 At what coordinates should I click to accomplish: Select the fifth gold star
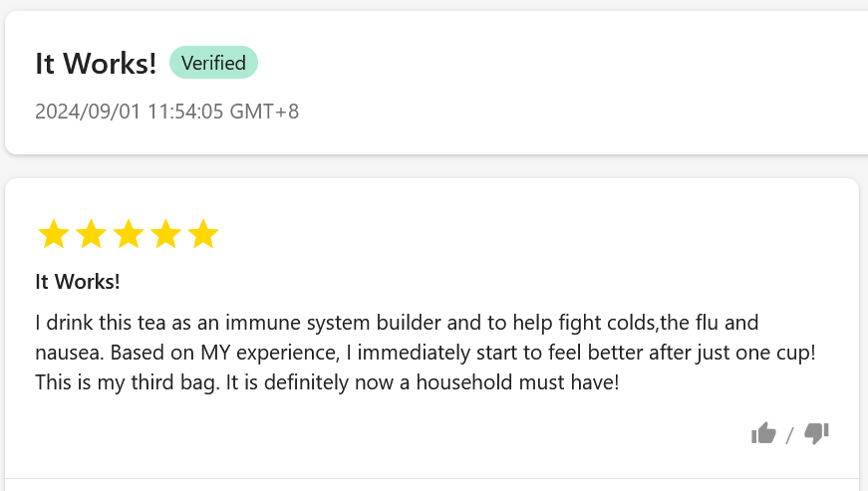tap(203, 235)
